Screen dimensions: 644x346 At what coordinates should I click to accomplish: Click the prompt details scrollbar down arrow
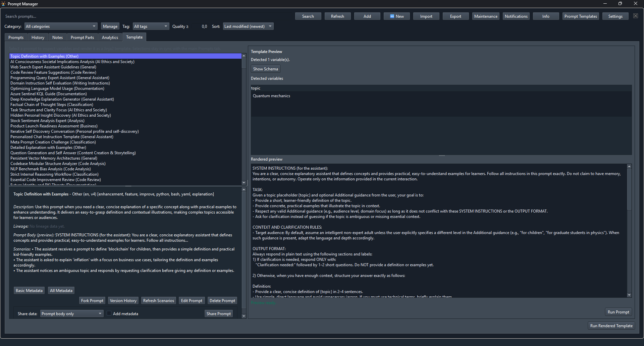(244, 316)
